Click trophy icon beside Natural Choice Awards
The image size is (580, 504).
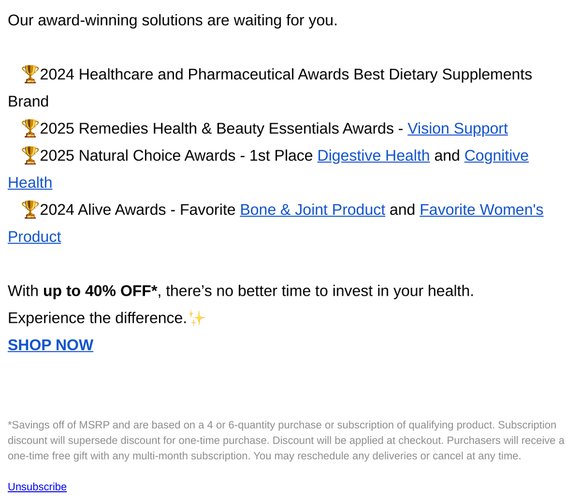point(30,155)
